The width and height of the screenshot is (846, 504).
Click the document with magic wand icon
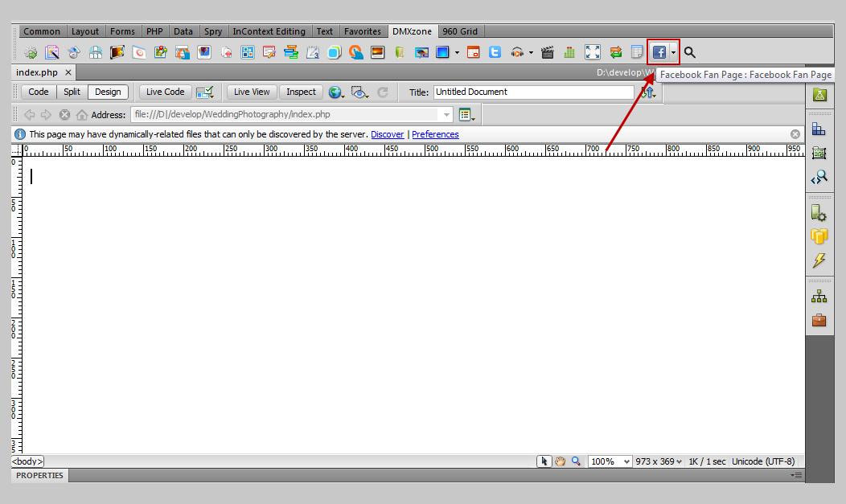tap(52, 52)
